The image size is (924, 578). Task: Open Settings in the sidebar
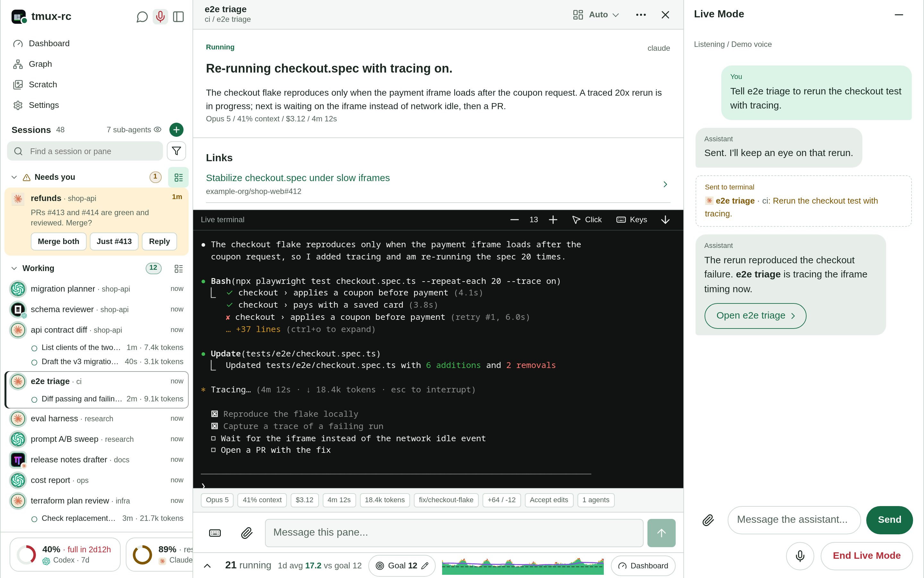pyautogui.click(x=96, y=105)
